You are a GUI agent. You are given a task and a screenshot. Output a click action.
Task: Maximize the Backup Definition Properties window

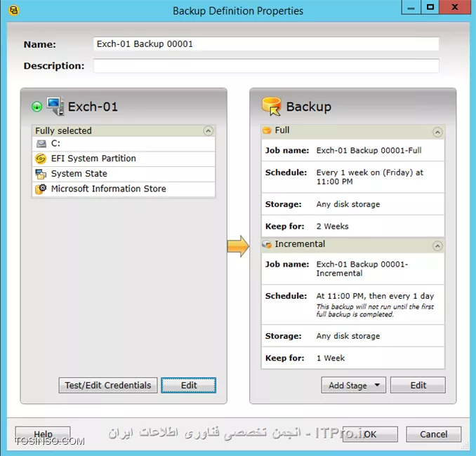(x=430, y=7)
